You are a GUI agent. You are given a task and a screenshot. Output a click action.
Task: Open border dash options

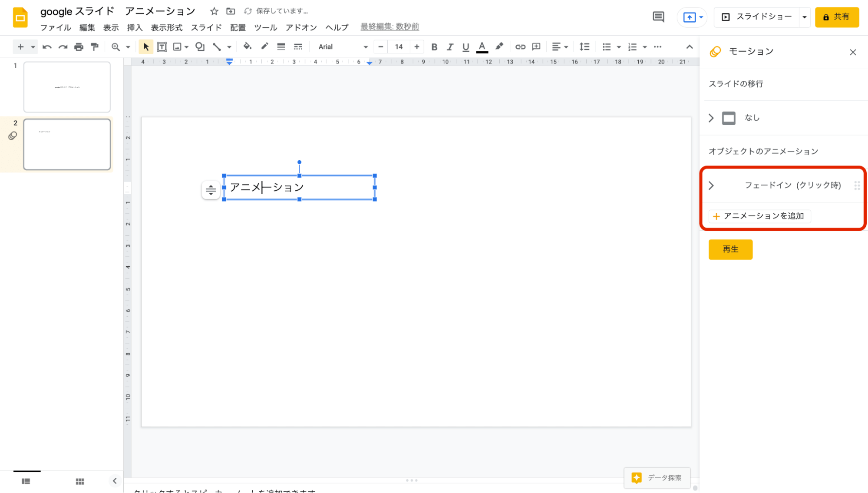tap(298, 47)
